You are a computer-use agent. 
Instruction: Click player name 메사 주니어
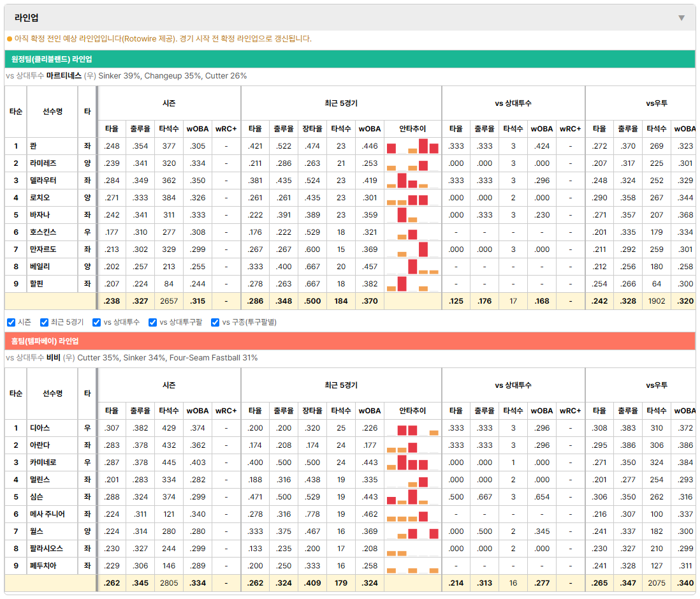47,514
